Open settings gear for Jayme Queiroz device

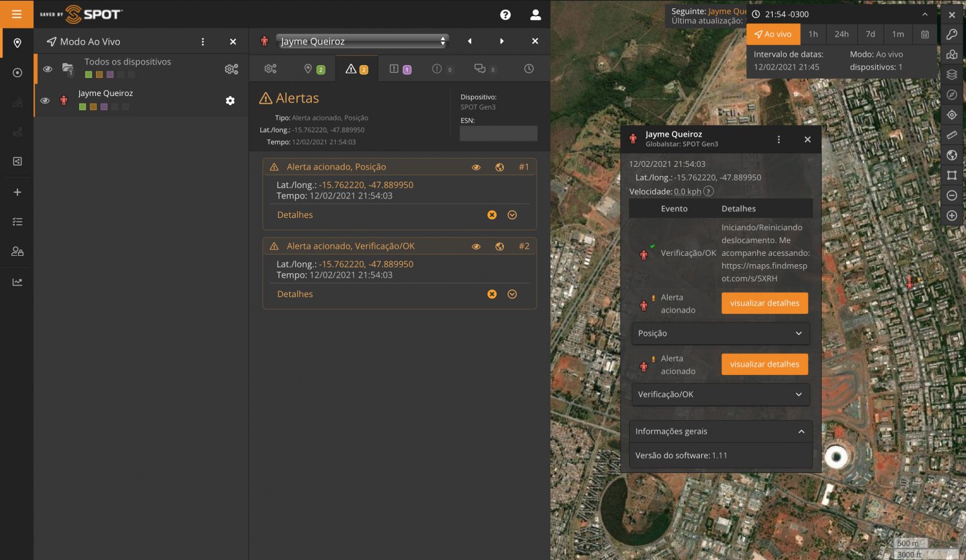click(230, 101)
